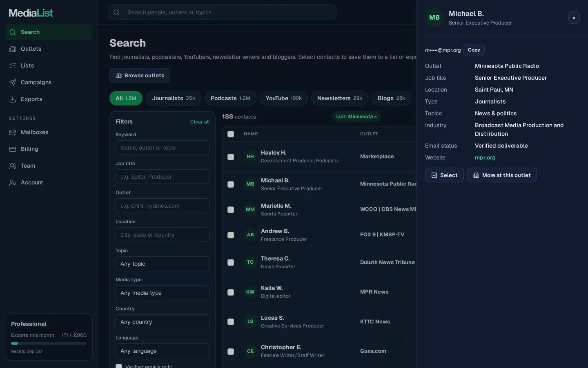Click the Billing card icon

pos(13,149)
